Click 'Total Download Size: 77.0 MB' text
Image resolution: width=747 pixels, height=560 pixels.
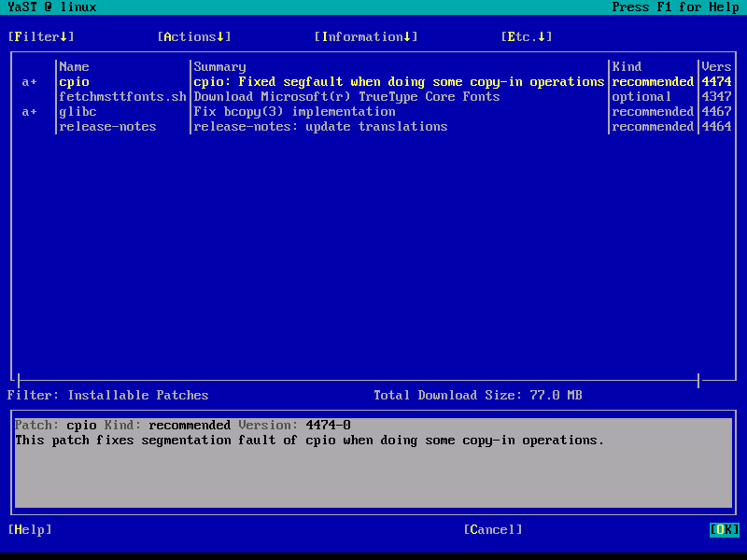478,395
